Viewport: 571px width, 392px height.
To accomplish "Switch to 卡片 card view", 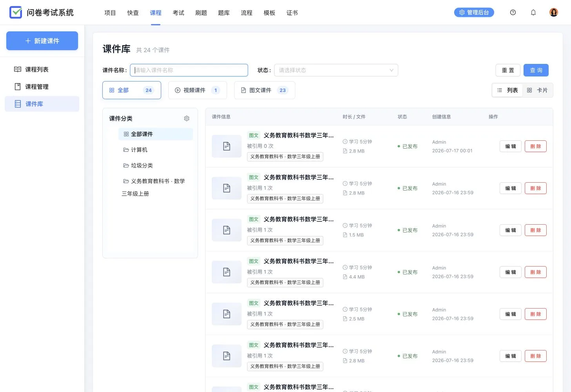I will (537, 90).
